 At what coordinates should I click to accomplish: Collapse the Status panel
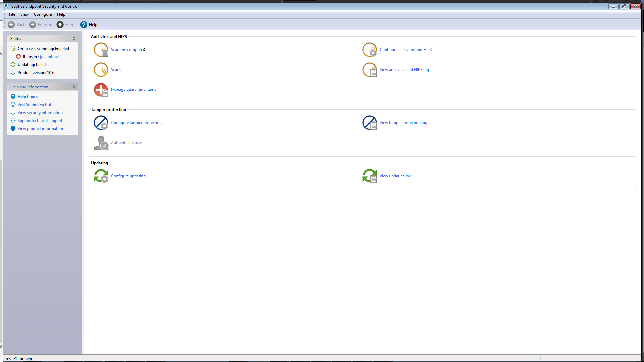74,39
